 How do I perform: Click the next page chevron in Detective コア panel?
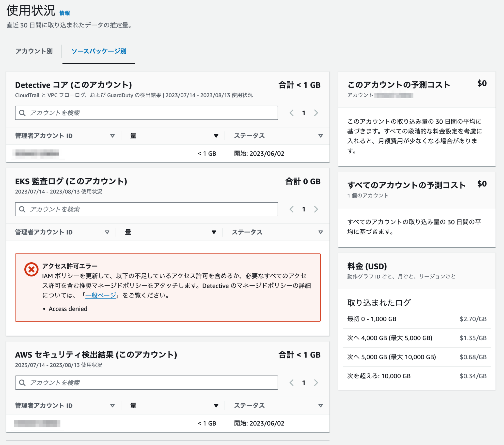point(316,113)
